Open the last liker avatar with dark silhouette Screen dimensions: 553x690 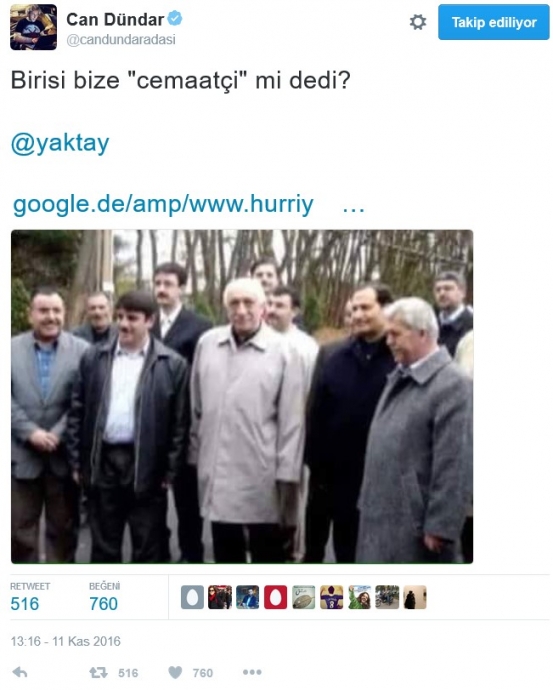(x=414, y=597)
